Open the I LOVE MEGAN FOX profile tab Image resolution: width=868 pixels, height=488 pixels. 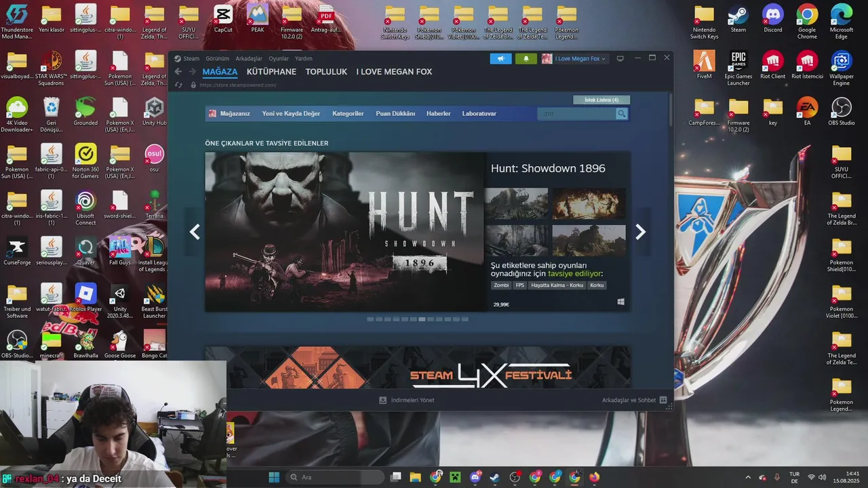coord(394,72)
